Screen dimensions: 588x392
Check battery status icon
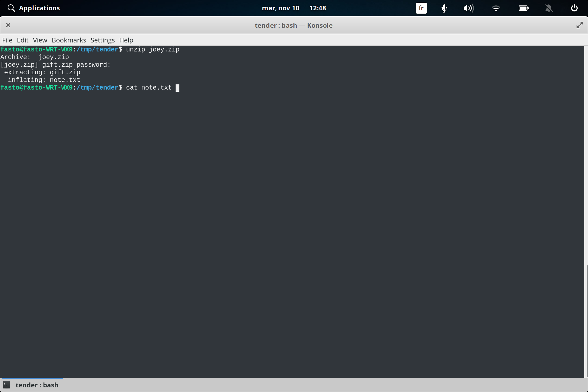coord(523,8)
